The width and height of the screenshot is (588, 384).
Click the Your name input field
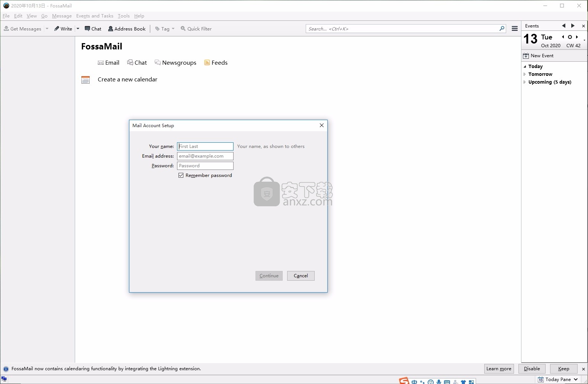click(x=205, y=146)
